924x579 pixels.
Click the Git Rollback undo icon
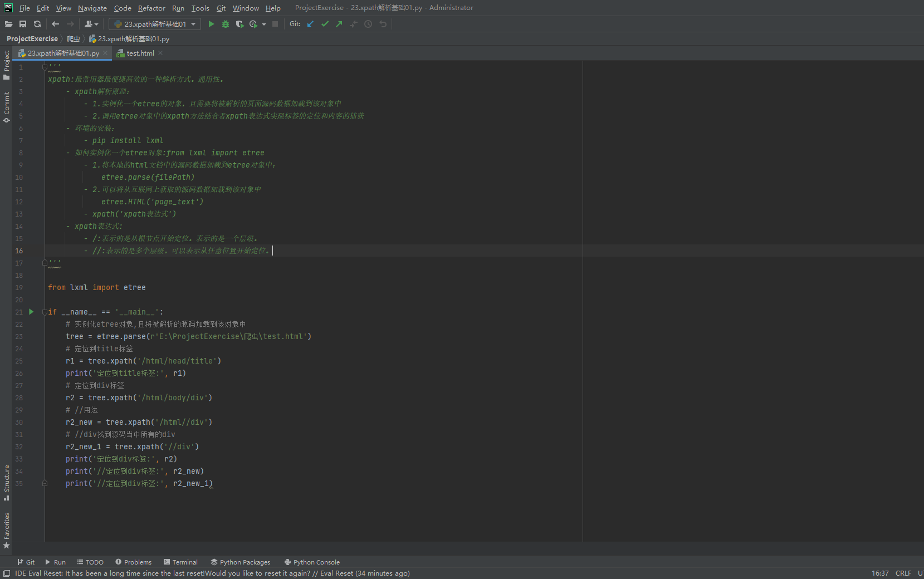coord(383,24)
